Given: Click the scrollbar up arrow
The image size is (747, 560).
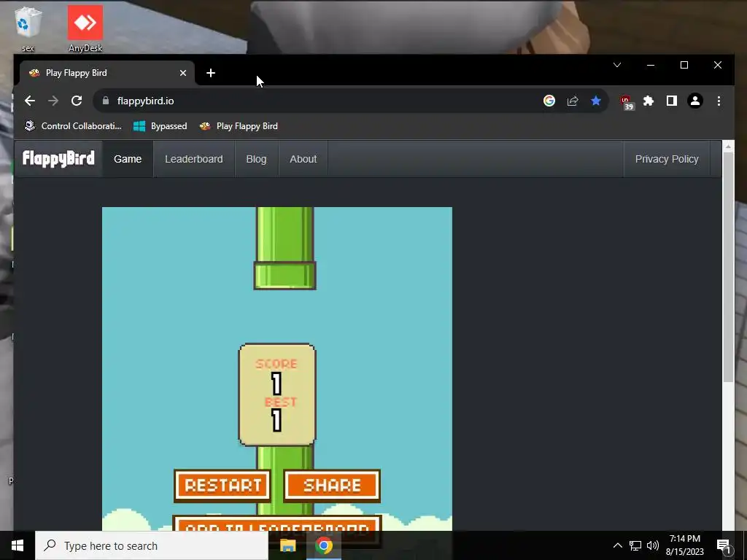Looking at the screenshot, I should [728, 146].
